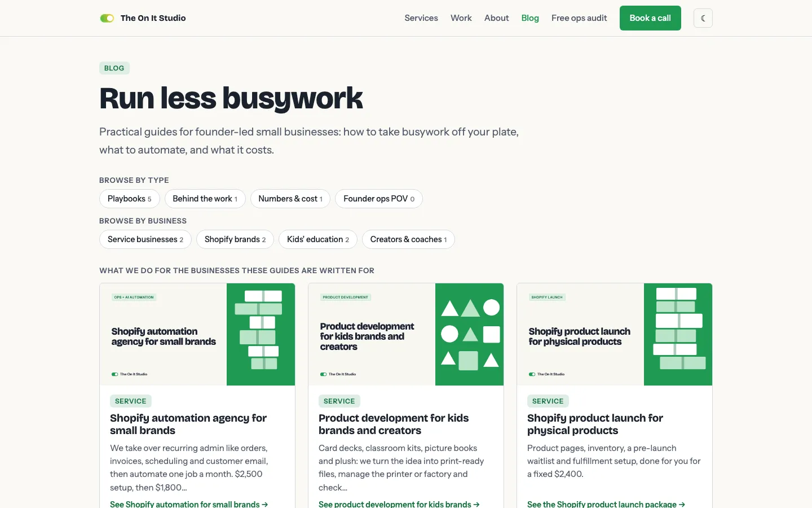The height and width of the screenshot is (508, 812).
Task: Toggle dark mode with the moon button
Action: click(x=703, y=18)
